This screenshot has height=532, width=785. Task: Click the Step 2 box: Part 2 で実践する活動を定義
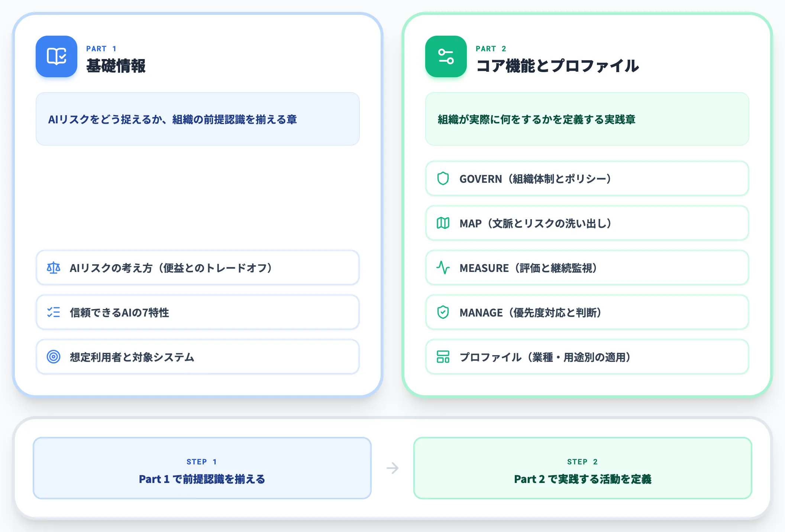click(583, 468)
